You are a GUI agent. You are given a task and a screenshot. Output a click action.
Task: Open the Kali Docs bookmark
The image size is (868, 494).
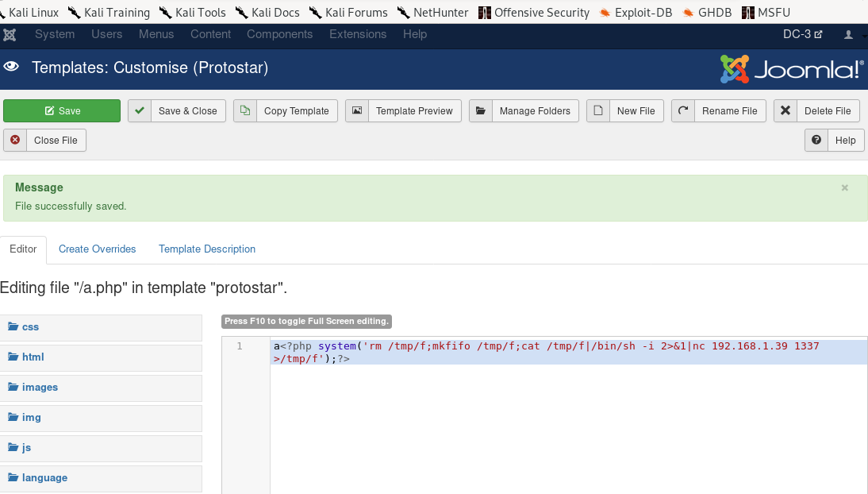point(268,12)
